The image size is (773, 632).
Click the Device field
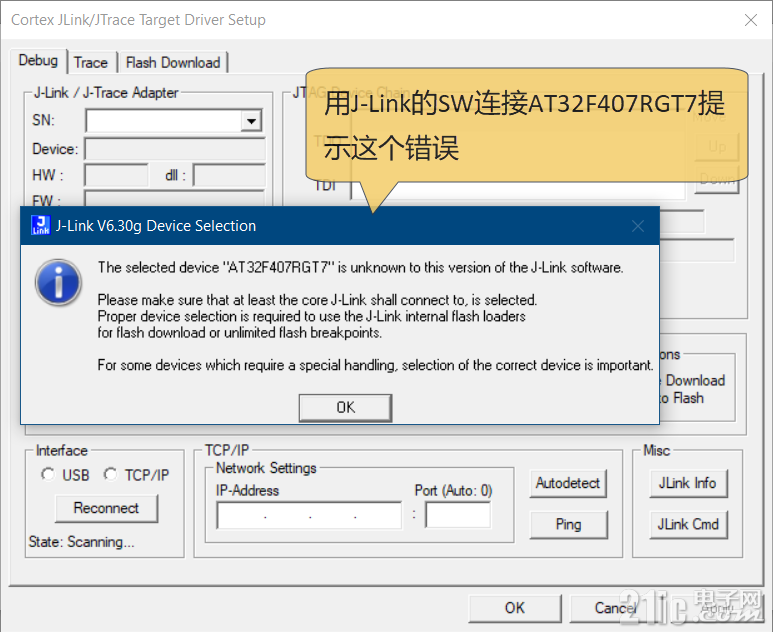coord(175,149)
